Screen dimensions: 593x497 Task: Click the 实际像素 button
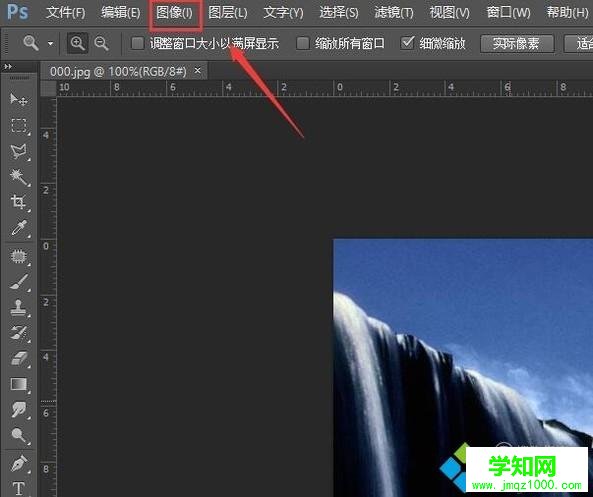click(517, 43)
